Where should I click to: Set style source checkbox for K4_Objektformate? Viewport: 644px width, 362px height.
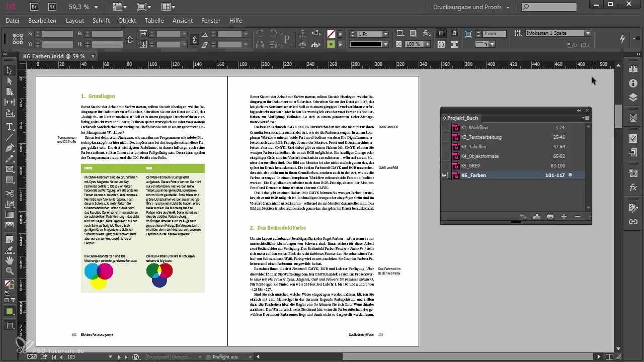click(445, 156)
